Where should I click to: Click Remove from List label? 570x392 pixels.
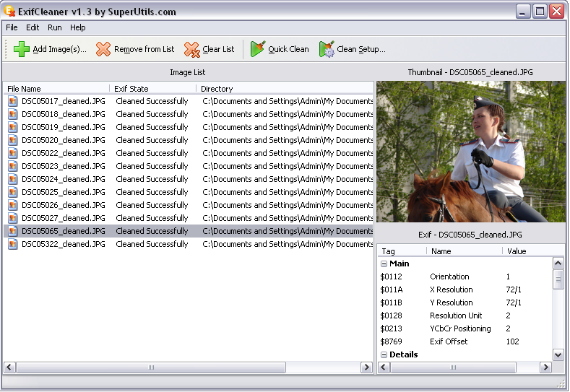144,49
